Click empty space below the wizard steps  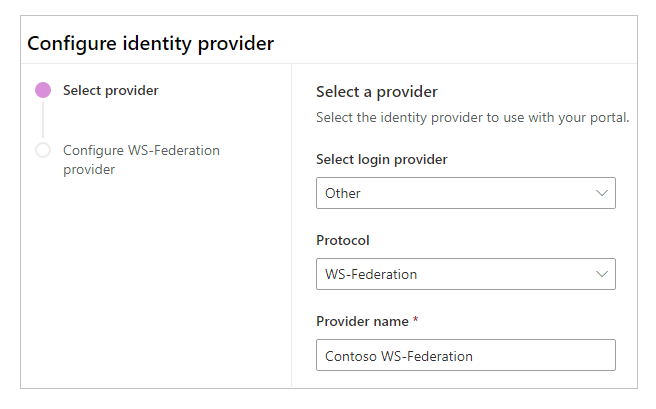150,290
